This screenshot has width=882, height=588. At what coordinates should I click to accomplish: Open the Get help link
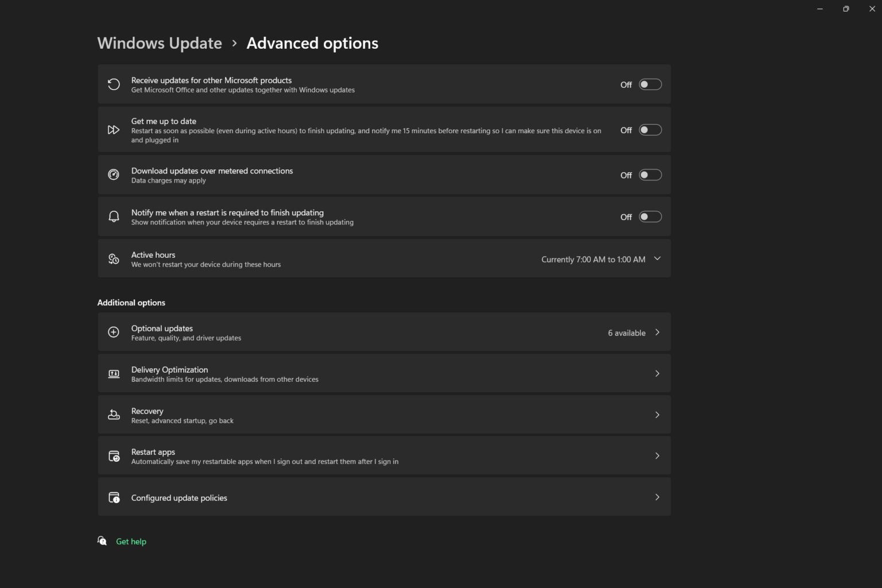tap(131, 541)
